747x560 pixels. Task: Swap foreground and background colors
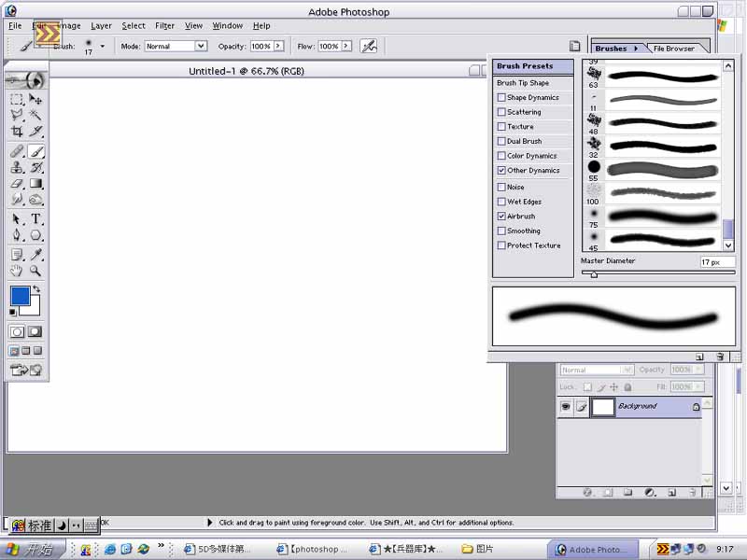(36, 288)
